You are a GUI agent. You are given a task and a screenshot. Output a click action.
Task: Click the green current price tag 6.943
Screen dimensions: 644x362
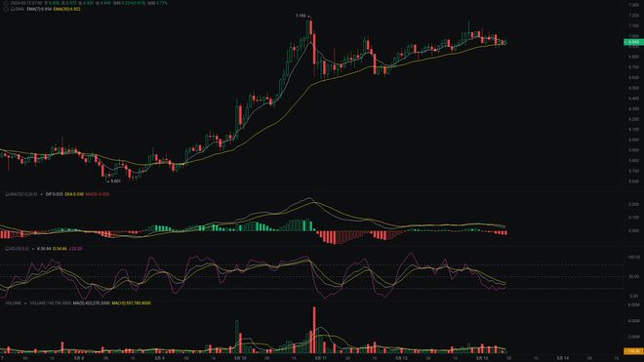pos(633,42)
